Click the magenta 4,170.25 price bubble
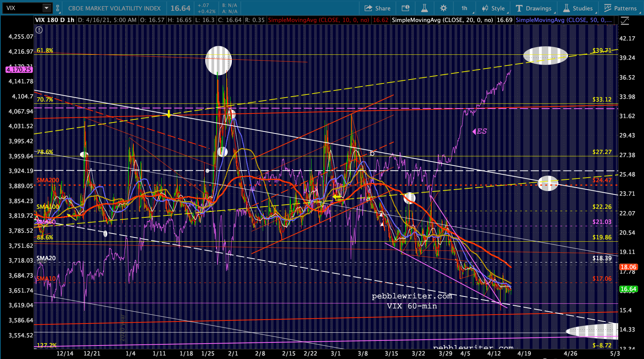This screenshot has width=644, height=359. pyautogui.click(x=19, y=69)
